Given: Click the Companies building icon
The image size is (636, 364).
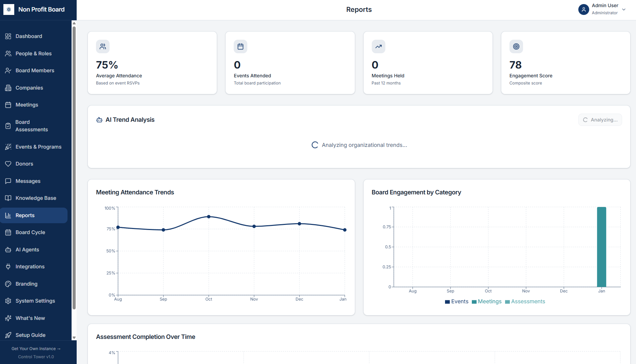Looking at the screenshot, I should click(8, 88).
